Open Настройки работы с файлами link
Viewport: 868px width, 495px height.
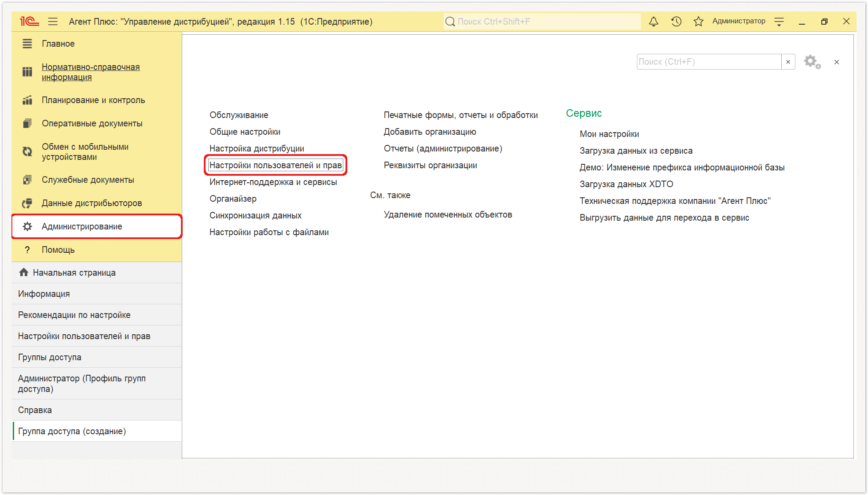(x=269, y=232)
